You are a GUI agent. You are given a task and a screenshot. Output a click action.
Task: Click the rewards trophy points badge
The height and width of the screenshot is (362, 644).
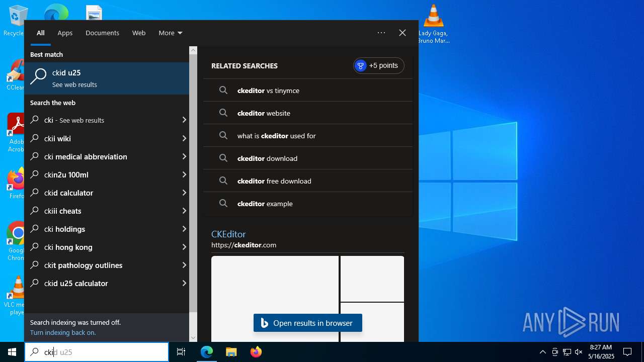point(379,65)
